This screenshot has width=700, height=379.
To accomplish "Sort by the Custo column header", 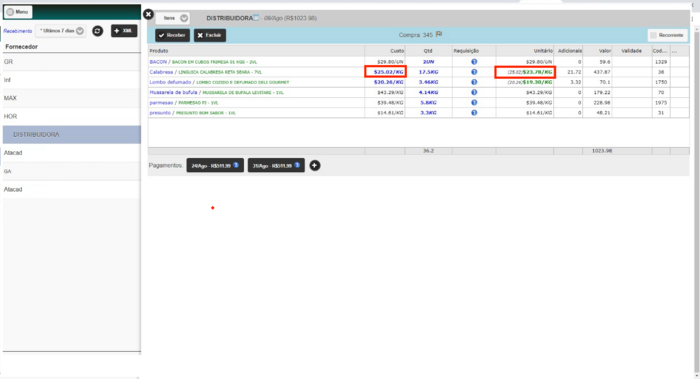I will pyautogui.click(x=385, y=51).
